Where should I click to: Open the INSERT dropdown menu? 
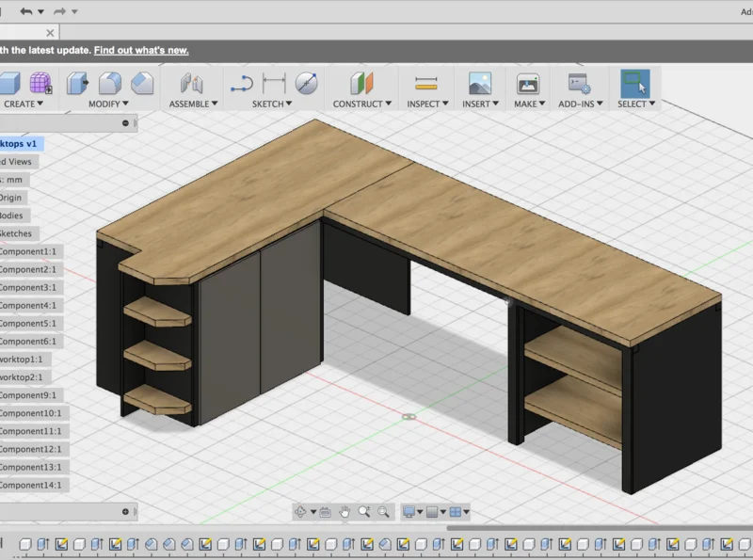tap(481, 104)
